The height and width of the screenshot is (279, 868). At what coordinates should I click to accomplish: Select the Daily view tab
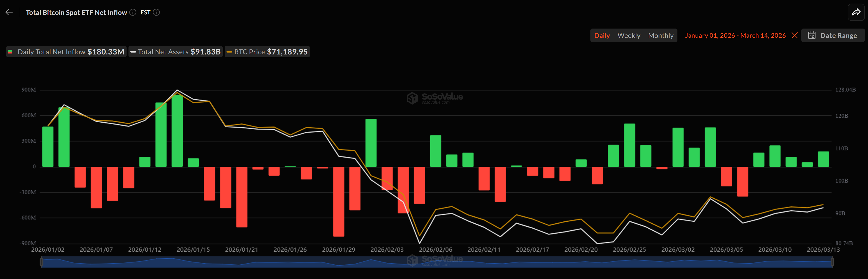tap(602, 35)
